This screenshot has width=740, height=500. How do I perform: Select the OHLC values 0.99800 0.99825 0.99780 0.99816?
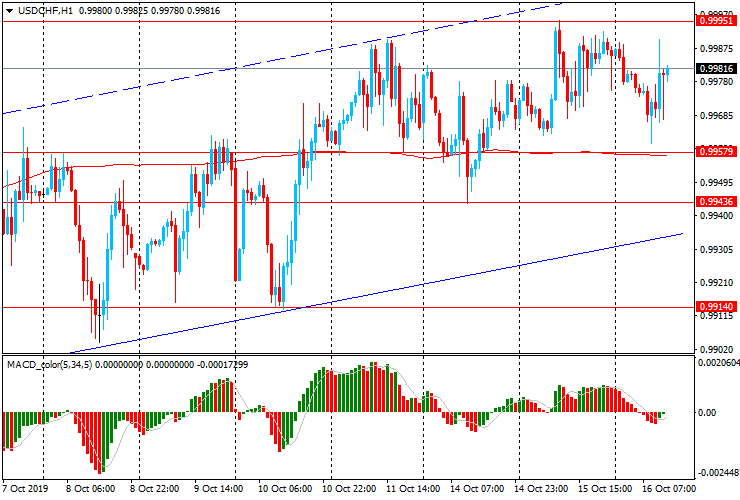[149, 10]
